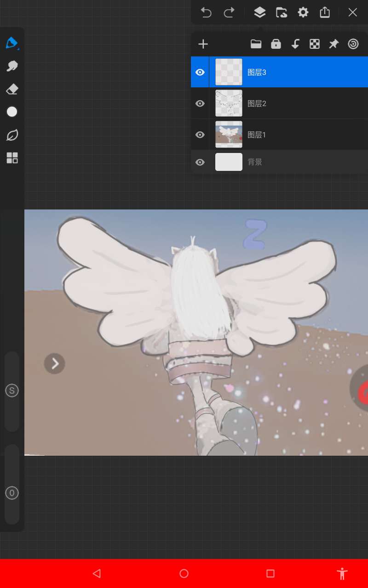The height and width of the screenshot is (588, 368).
Task: Toggle alpha lock checkerboard icon
Action: [x=315, y=44]
